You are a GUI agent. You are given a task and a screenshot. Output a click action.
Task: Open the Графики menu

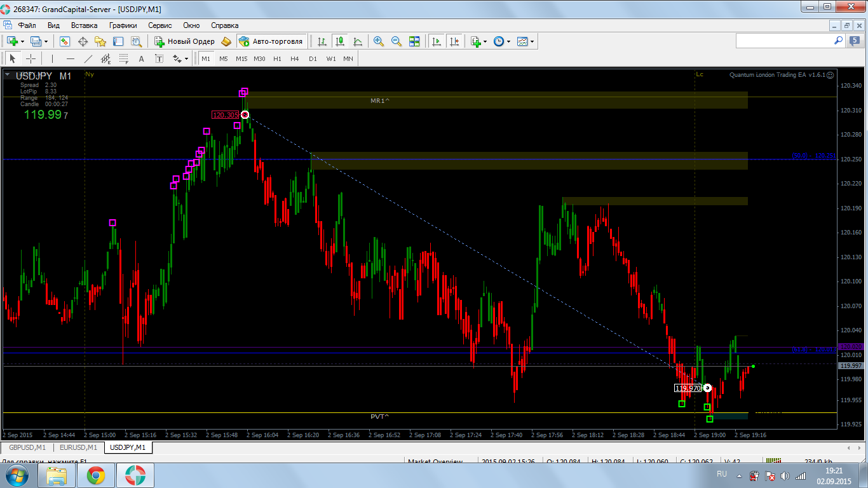[x=123, y=25]
